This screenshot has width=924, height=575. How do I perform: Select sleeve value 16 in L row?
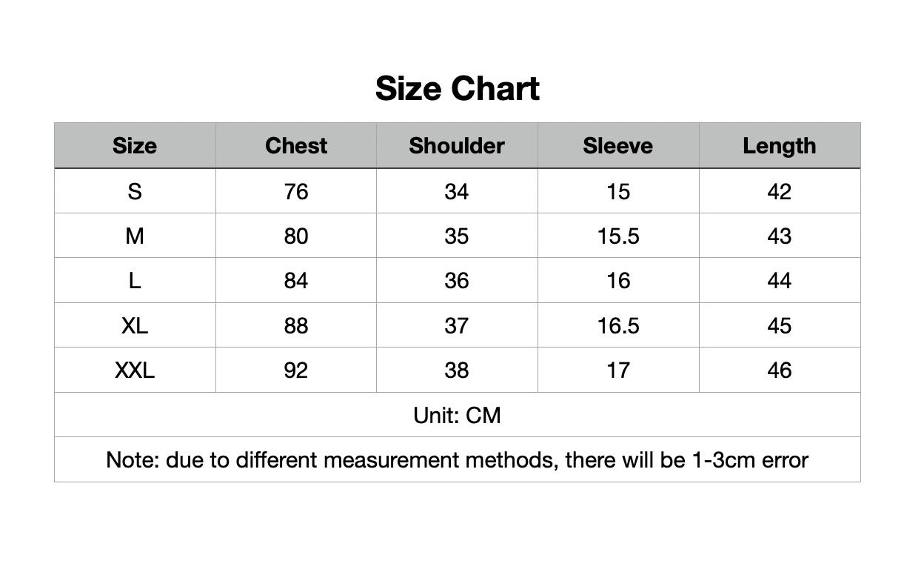(x=617, y=281)
